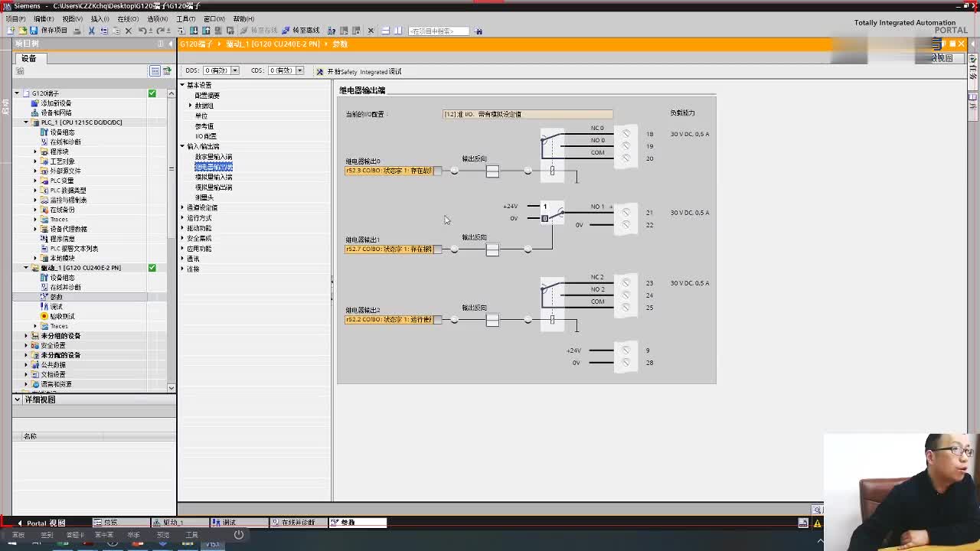Collapse the 输入/输出端 parameter group
The image size is (980, 551).
(182, 146)
